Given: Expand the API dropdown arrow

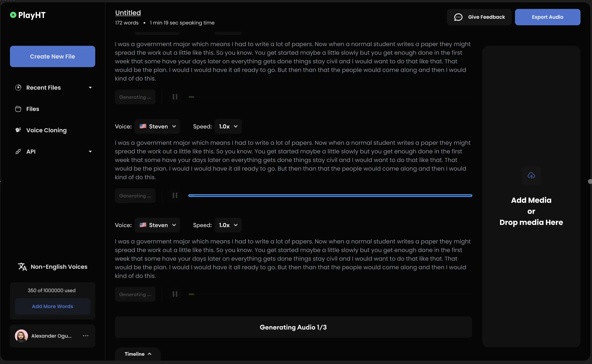Looking at the screenshot, I should (x=90, y=151).
